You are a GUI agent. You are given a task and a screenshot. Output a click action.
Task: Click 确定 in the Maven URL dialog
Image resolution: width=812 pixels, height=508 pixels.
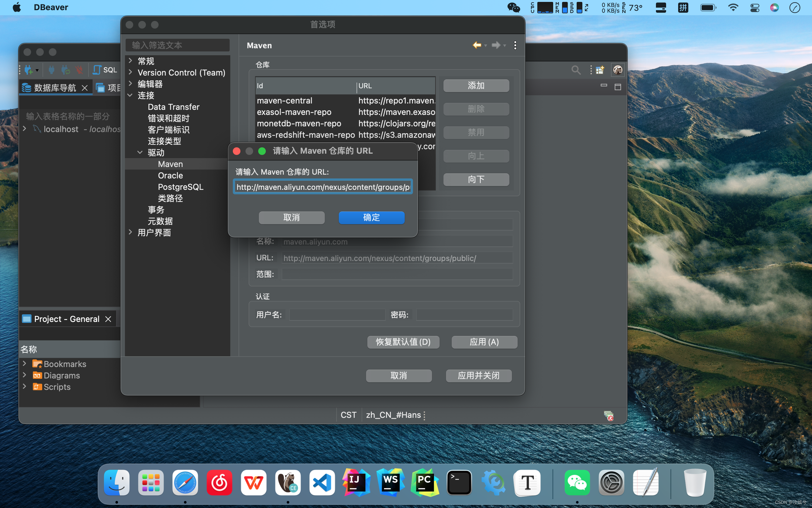[371, 218]
